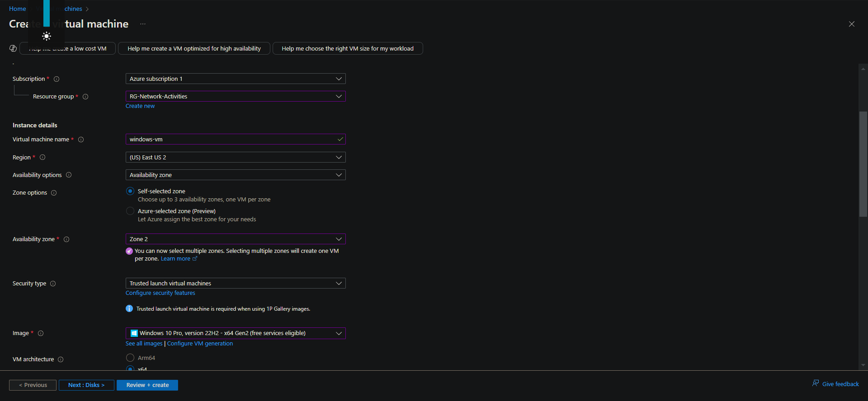Select the Azure-selected zone (Preview) option
This screenshot has width=868, height=401.
(x=130, y=211)
